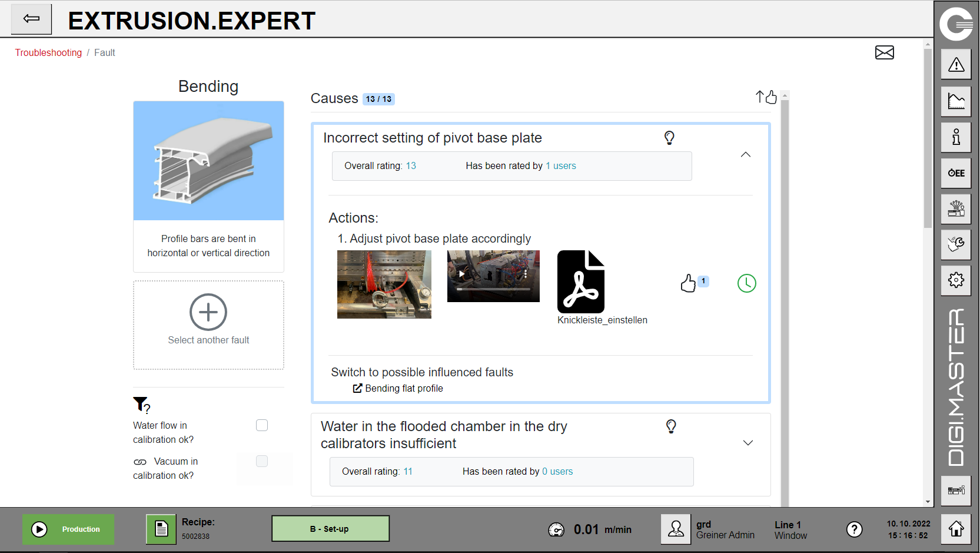Open the warning alerts sidebar icon
980x553 pixels.
click(956, 64)
